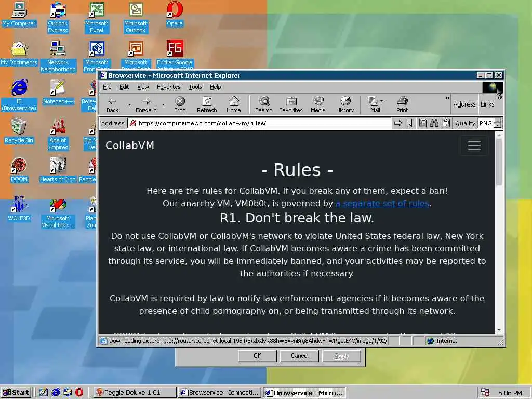Open the Recycle Bin
Image resolution: width=532 pixels, height=399 pixels.
point(19,131)
